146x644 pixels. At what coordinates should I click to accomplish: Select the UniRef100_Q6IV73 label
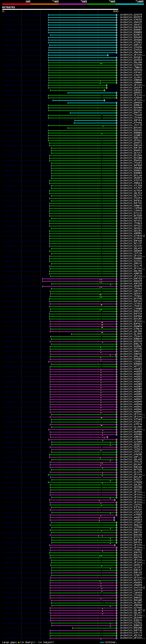pos(131,196)
